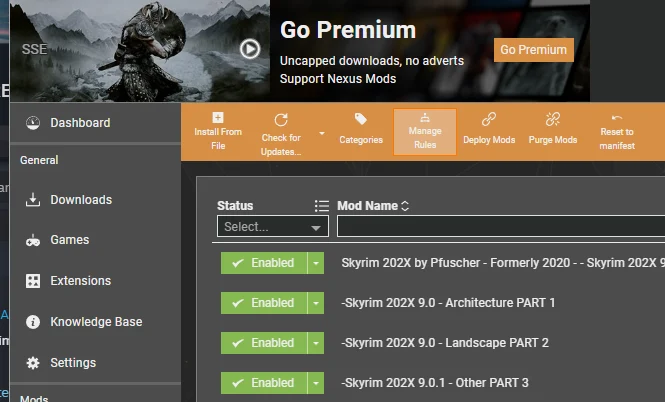Click the Mod Name filter input field

[500, 227]
